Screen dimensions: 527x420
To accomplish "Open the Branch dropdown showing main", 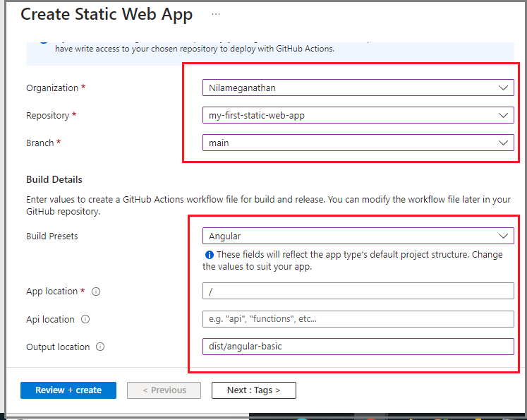I will pyautogui.click(x=358, y=143).
